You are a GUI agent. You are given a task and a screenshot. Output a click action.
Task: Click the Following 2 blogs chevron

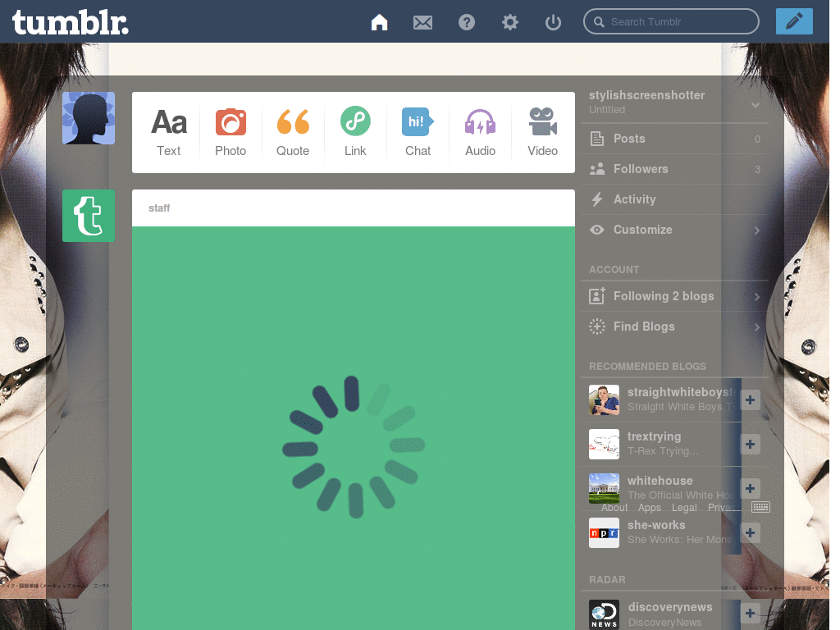pyautogui.click(x=757, y=297)
